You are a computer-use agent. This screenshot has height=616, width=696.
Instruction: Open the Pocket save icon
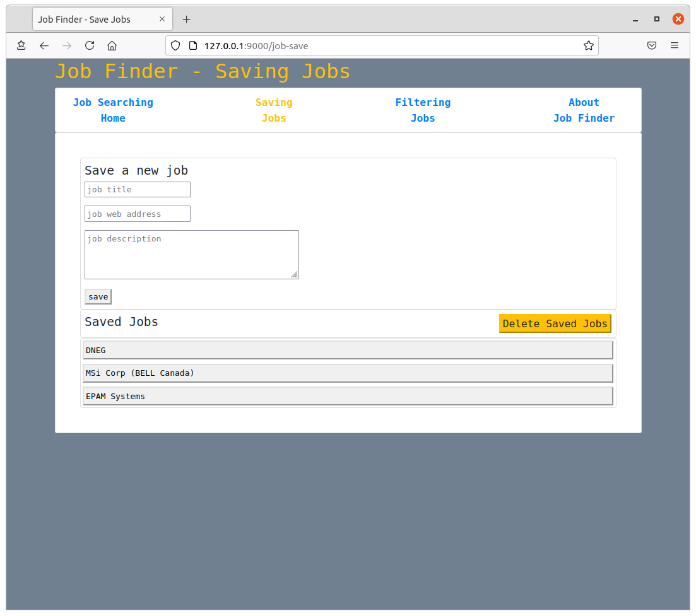point(652,45)
